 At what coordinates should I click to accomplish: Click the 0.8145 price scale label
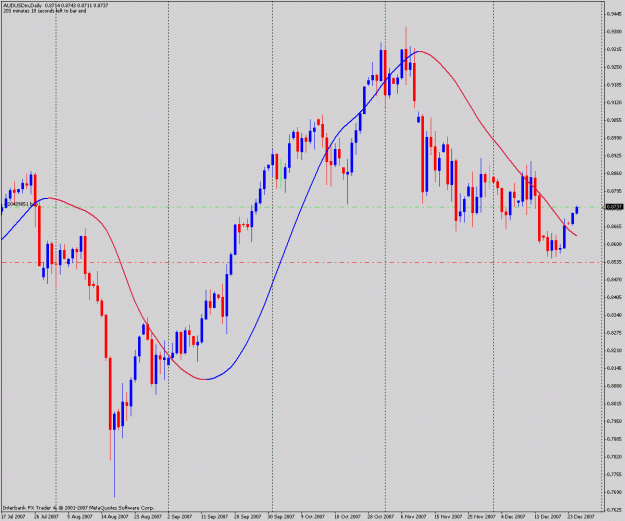click(614, 368)
